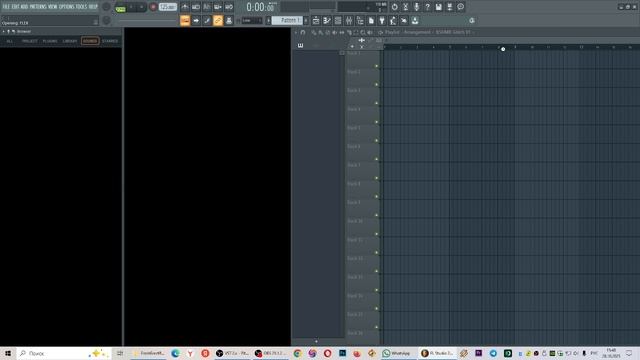Open the Windows Start menu
This screenshot has height=360, width=640.
(8, 353)
